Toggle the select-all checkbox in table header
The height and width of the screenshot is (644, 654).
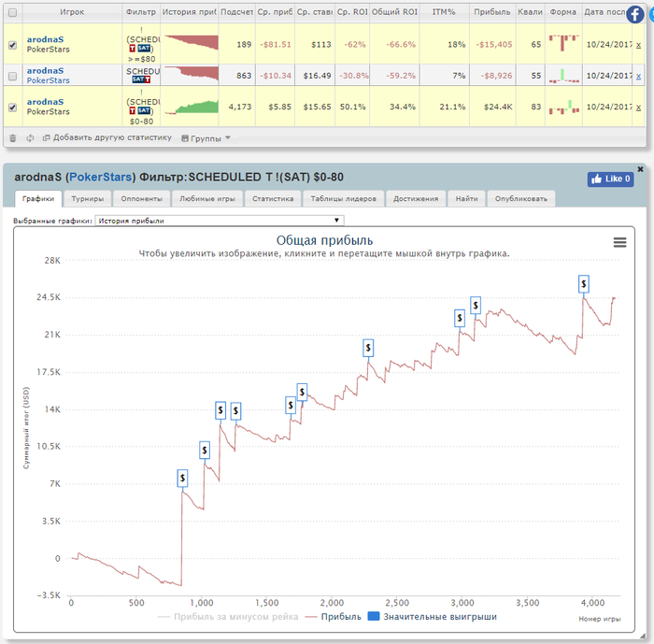[x=12, y=12]
